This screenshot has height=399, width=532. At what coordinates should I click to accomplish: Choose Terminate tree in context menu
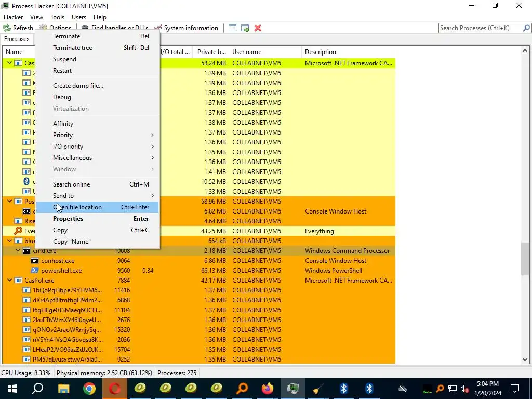[x=97, y=48]
